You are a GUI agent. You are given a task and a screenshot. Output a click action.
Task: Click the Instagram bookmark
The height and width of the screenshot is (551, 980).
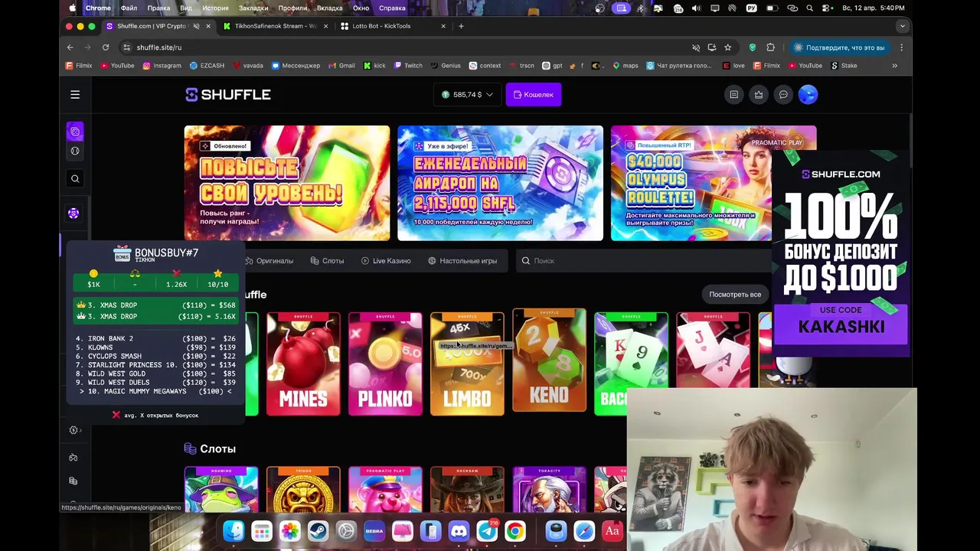161,66
